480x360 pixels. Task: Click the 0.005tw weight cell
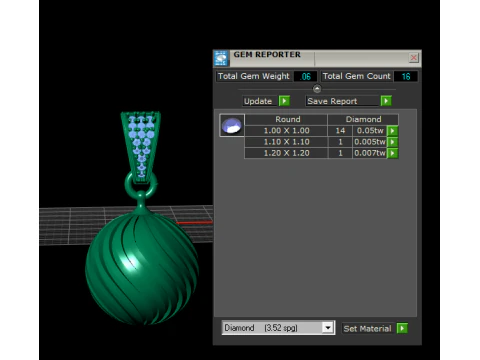click(x=370, y=142)
